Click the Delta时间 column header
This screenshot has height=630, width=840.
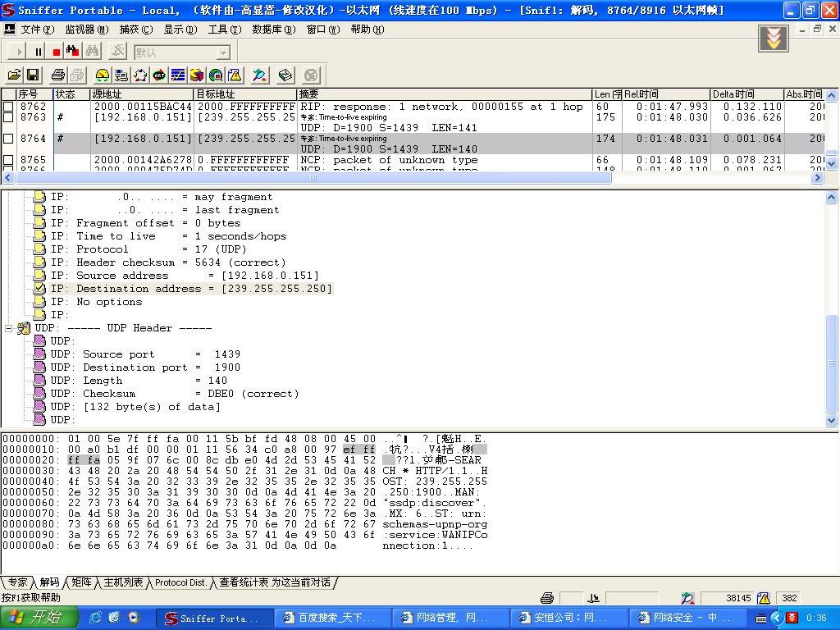pos(746,94)
